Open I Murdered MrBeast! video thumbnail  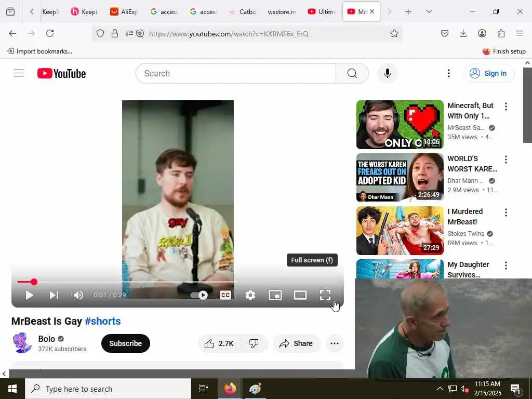[x=400, y=231]
